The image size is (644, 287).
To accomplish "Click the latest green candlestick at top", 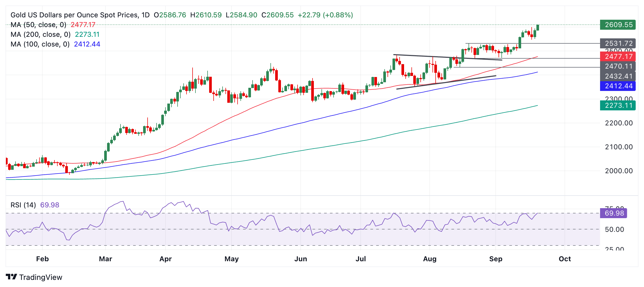I will (538, 28).
